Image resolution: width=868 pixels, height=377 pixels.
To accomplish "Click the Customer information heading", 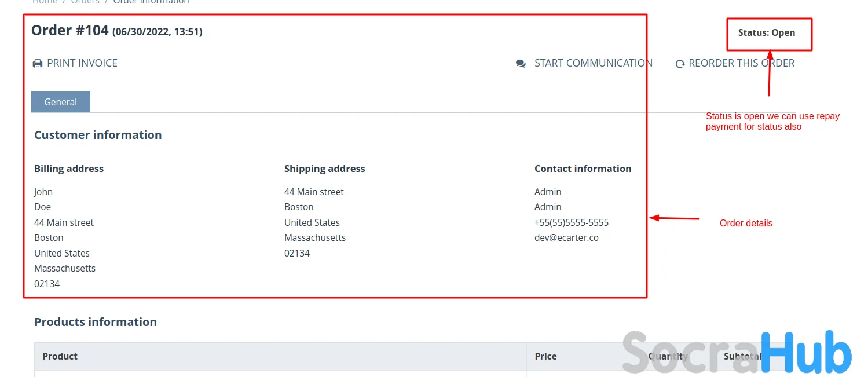I will (98, 135).
